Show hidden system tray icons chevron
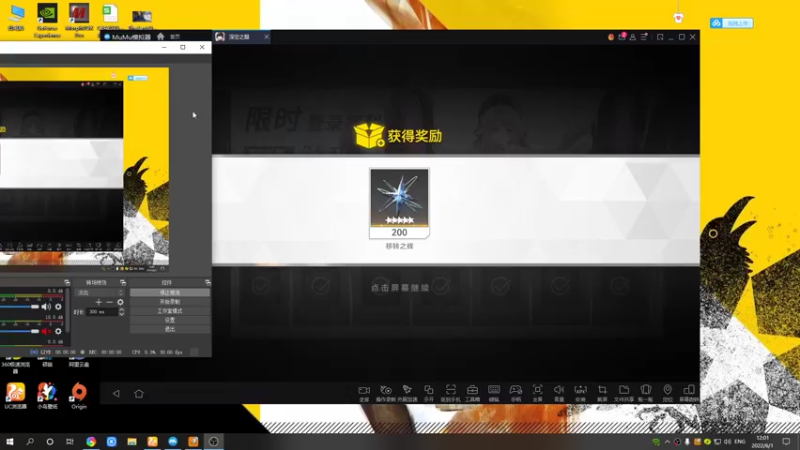 click(667, 442)
